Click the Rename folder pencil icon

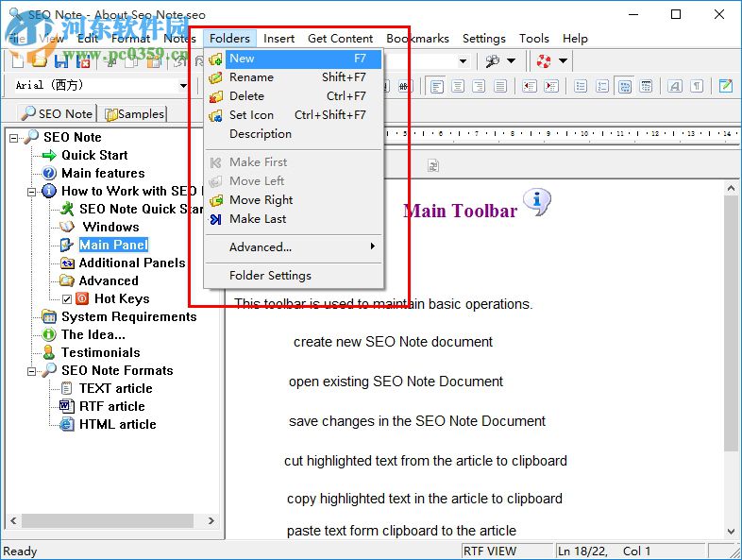click(x=216, y=77)
